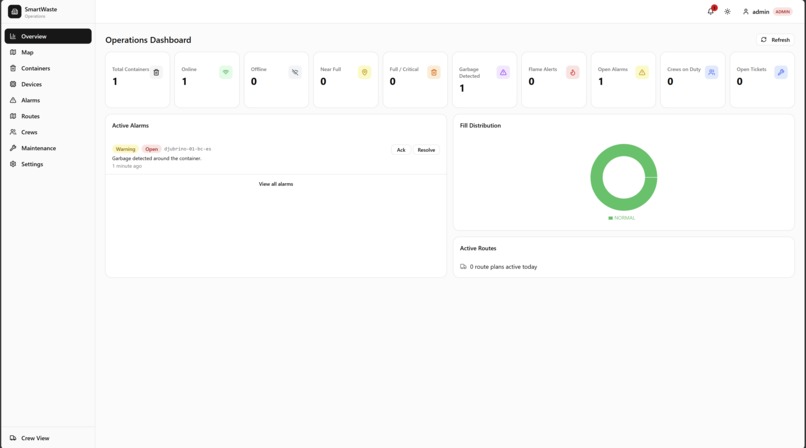Click the Active Alarms heading
The image size is (806, 448).
coord(131,125)
